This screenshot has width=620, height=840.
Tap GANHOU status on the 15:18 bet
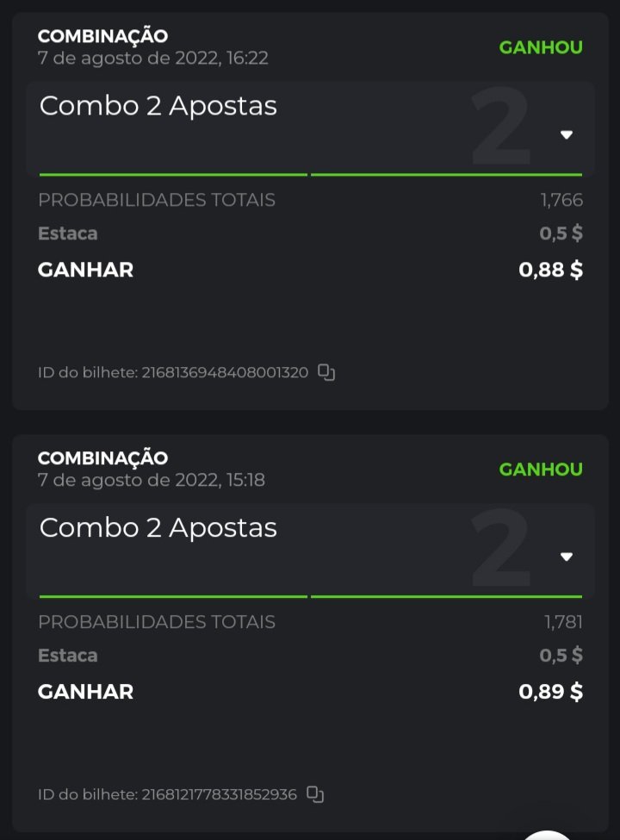click(x=541, y=470)
